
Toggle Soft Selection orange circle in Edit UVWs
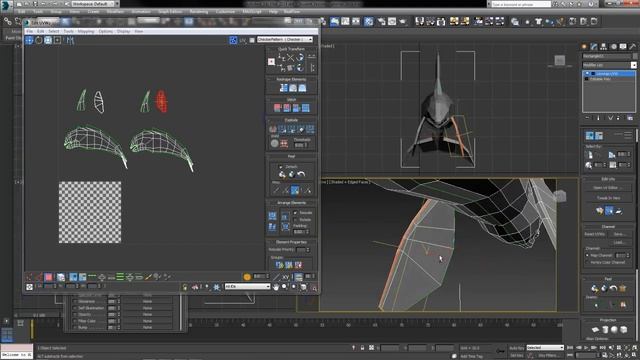247,277
